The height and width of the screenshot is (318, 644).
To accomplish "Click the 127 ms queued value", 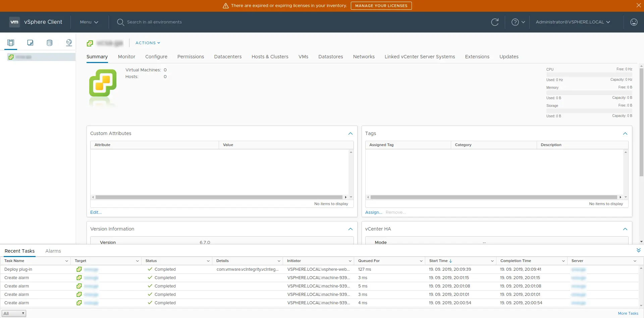I will point(365,269).
